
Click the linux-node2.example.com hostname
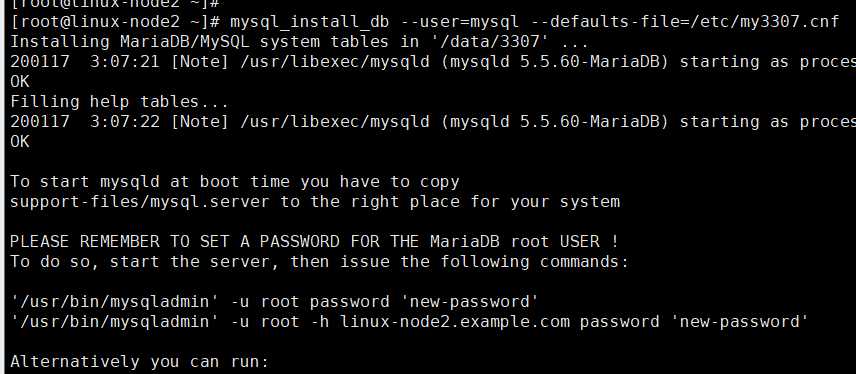pyautogui.click(x=455, y=321)
